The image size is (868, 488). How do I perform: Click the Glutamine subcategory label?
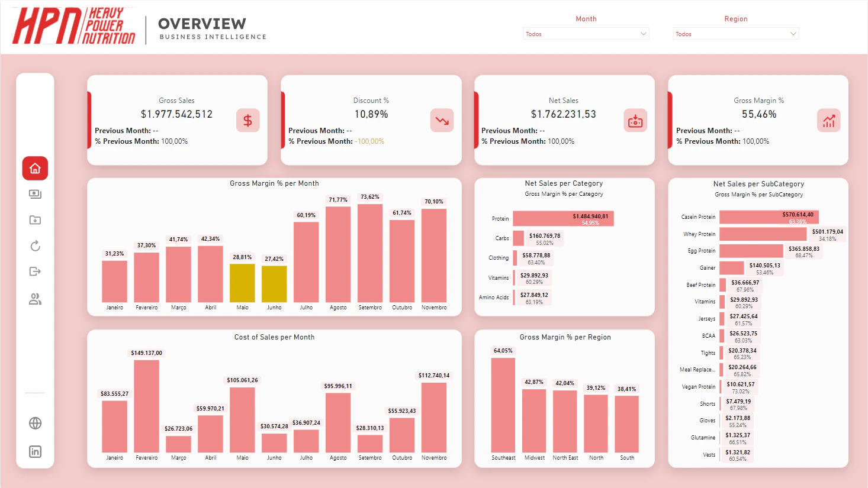coord(703,438)
